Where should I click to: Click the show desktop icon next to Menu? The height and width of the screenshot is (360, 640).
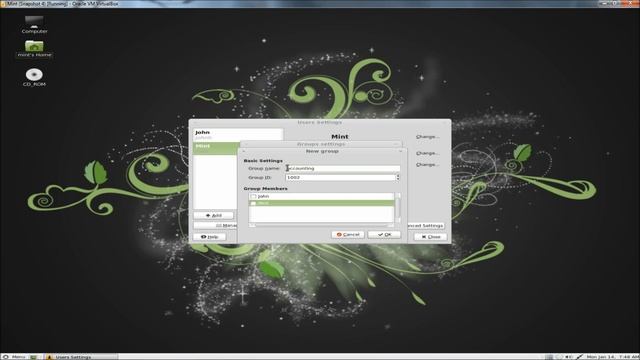coord(33,357)
